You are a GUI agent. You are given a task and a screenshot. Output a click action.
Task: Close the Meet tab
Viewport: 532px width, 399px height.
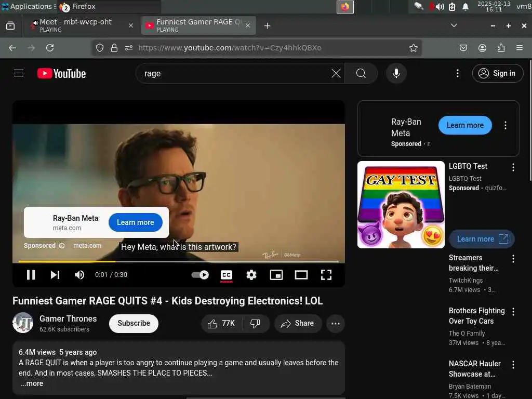(x=130, y=25)
